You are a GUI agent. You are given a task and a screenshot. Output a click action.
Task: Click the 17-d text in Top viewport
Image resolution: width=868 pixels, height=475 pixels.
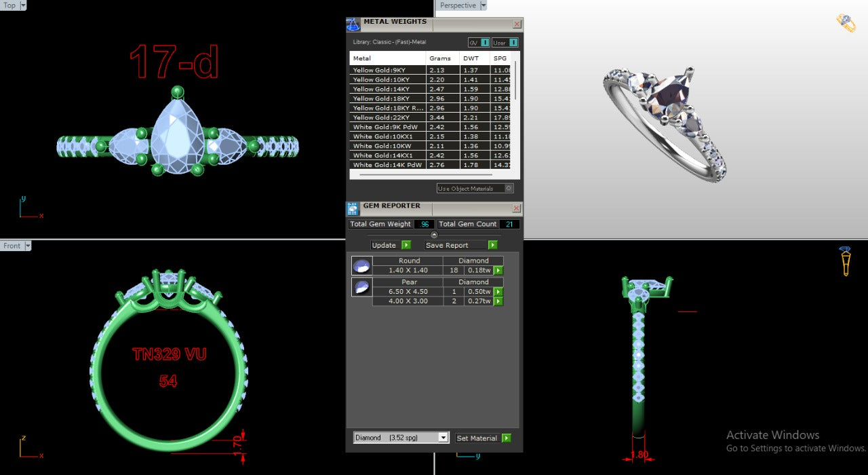pos(174,62)
